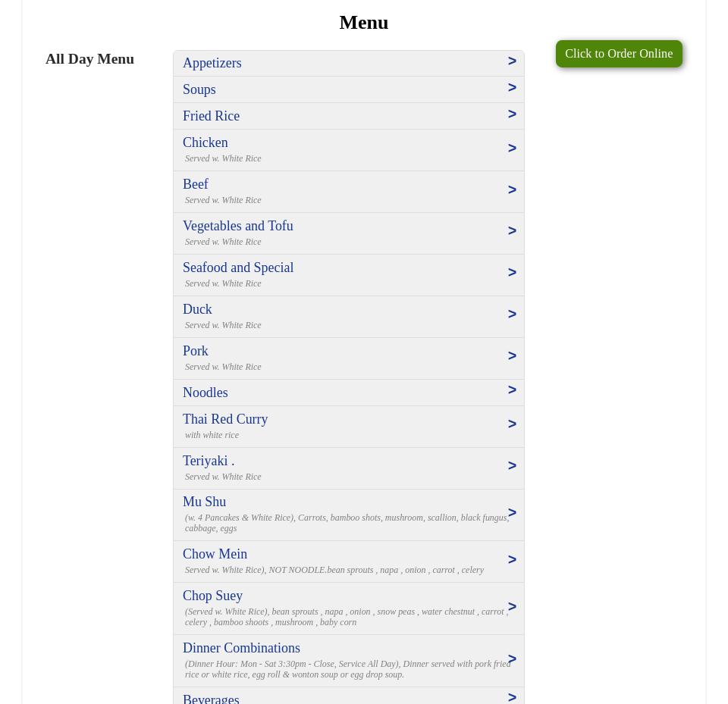Open the Soups category
Image resolution: width=728 pixels, height=704 pixels.
[199, 89]
